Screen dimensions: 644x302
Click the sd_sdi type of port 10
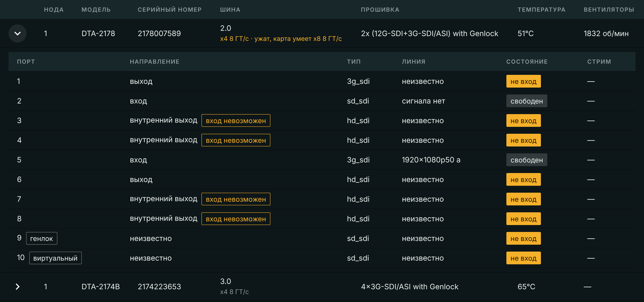[x=358, y=258]
